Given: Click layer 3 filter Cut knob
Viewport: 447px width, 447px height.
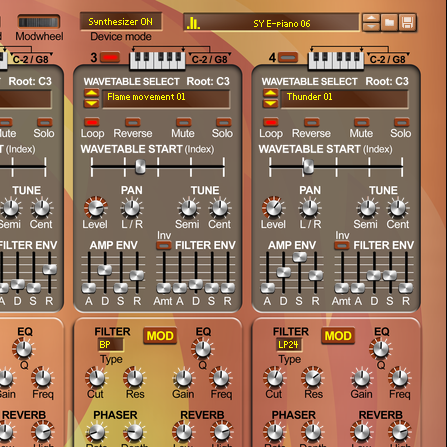Looking at the screenshot, I should 96,378.
